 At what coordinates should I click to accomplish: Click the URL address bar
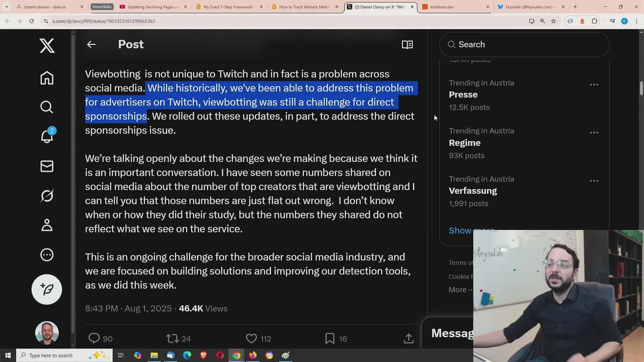point(282,21)
